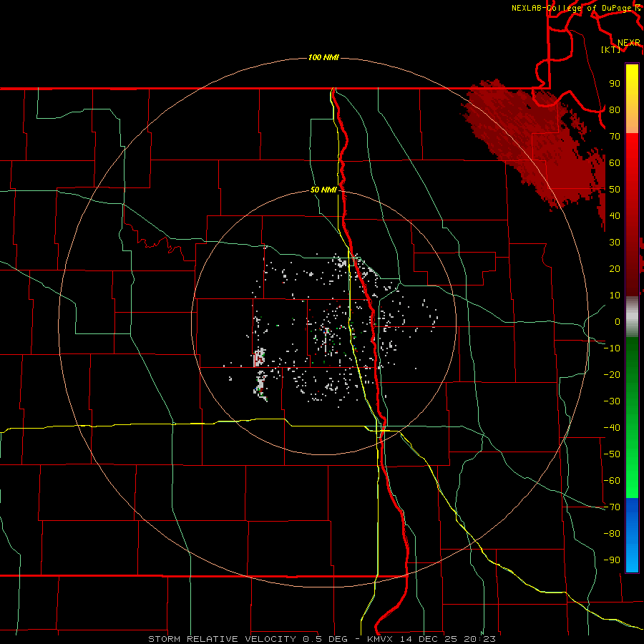Viewport: 644px width, 644px height.
Task: Click the 30 value on velocity scale
Action: (615, 243)
